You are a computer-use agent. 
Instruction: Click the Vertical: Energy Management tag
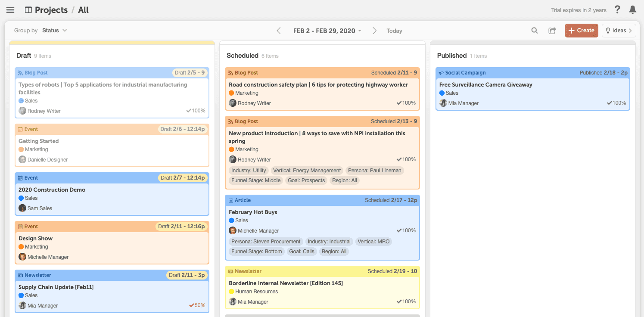coord(307,171)
